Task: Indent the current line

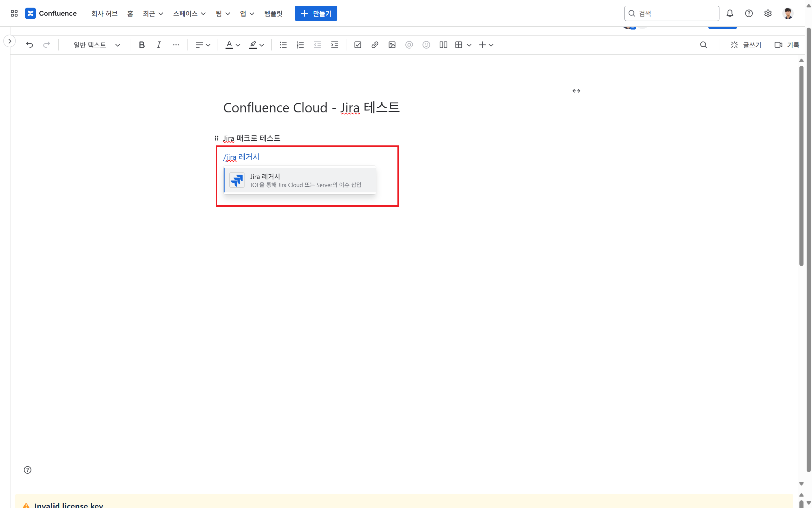Action: [x=335, y=45]
